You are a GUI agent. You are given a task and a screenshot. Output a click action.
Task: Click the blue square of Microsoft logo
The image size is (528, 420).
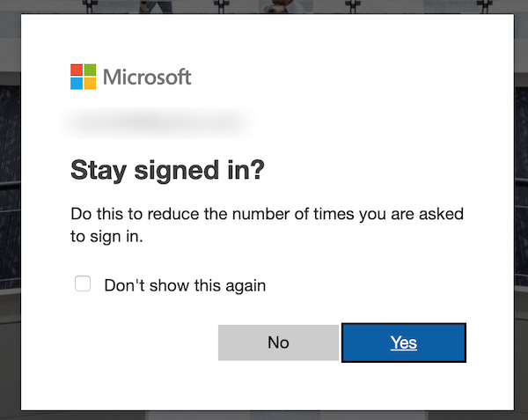click(77, 84)
